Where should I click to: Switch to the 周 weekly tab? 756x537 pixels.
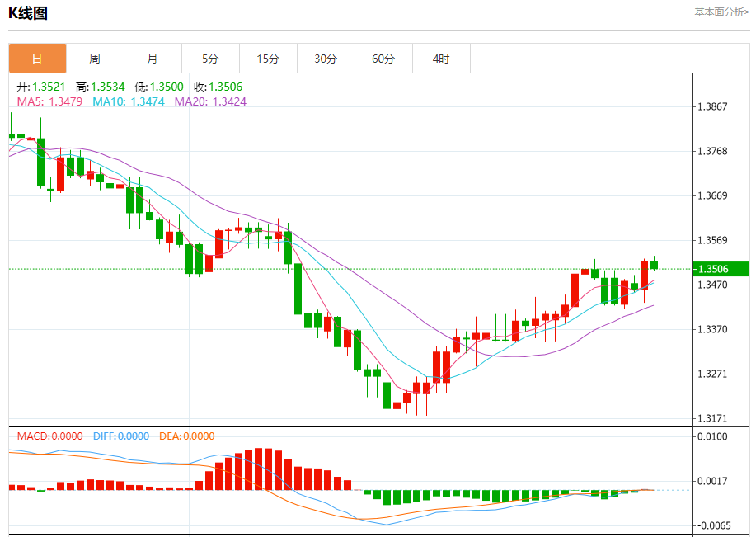(x=95, y=59)
